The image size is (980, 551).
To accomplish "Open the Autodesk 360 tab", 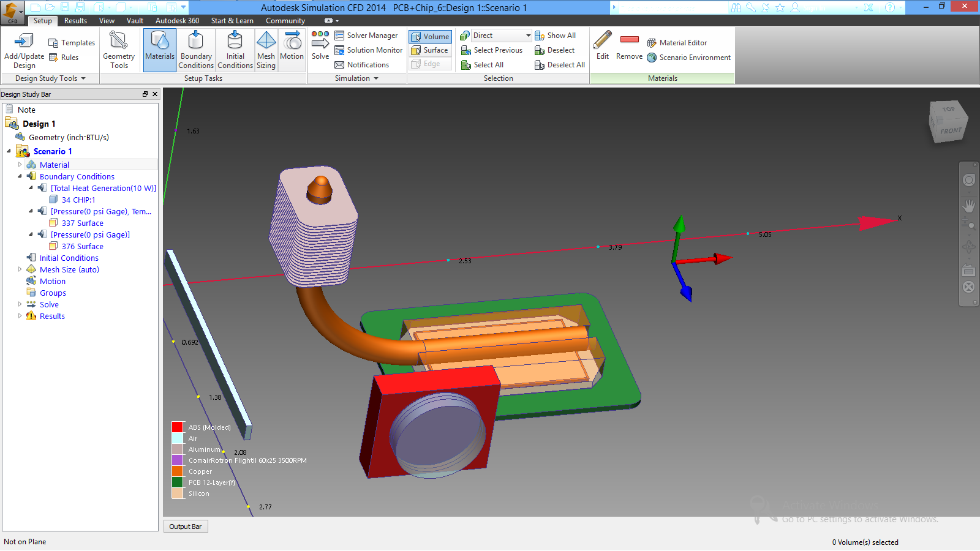I will [x=177, y=21].
